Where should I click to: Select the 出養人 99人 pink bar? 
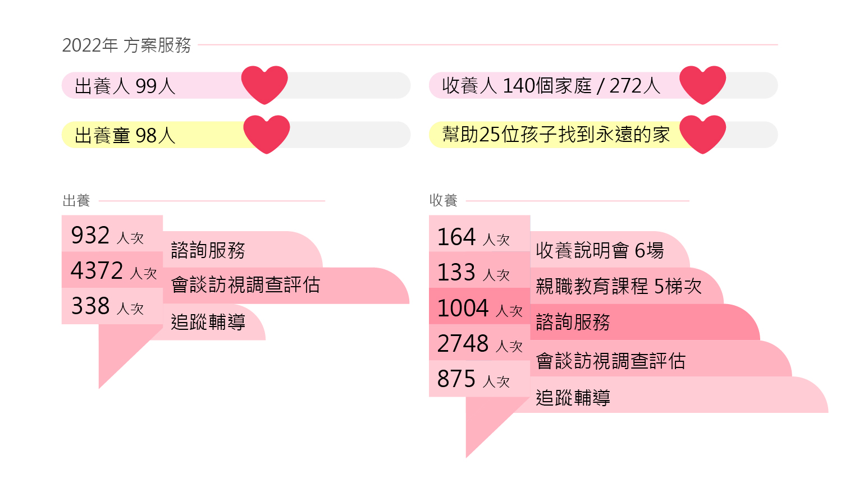click(x=163, y=85)
